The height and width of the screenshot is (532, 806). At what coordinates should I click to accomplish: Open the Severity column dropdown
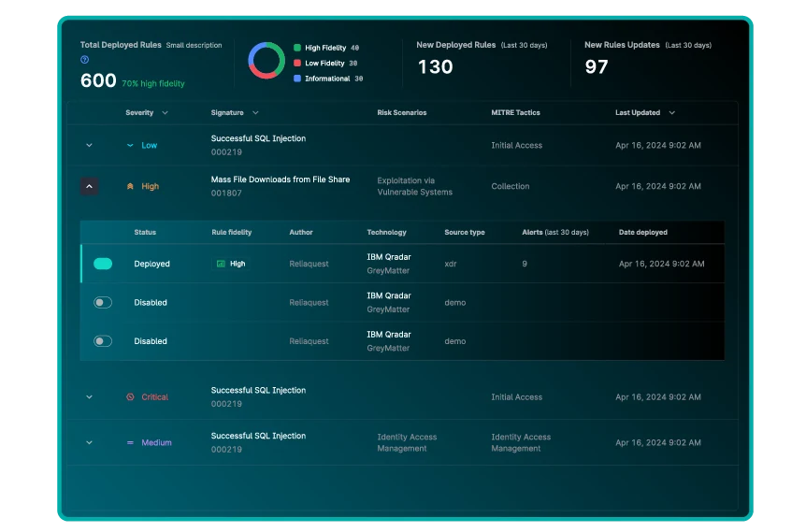click(165, 112)
